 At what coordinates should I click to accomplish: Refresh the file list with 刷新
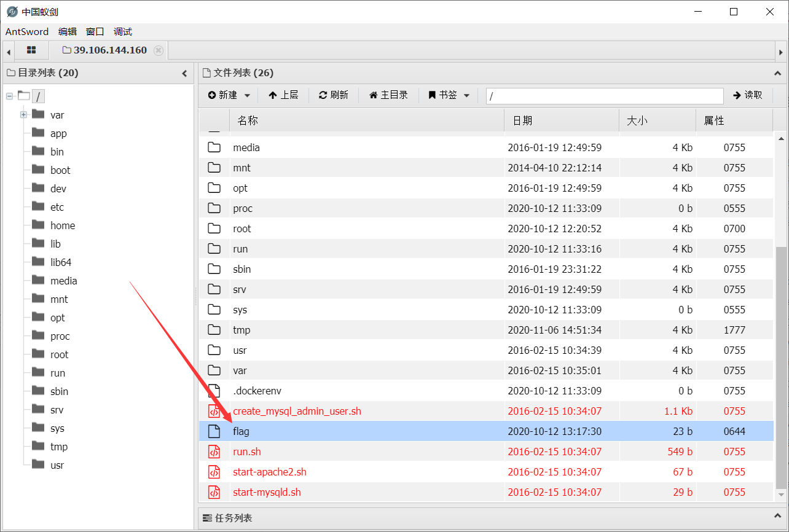tap(334, 95)
